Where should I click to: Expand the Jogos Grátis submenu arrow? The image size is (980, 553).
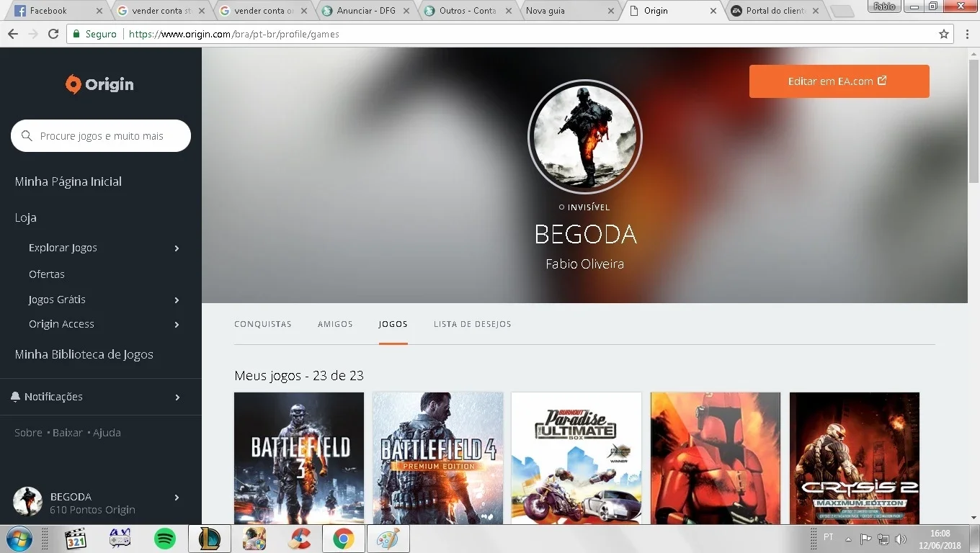(177, 300)
